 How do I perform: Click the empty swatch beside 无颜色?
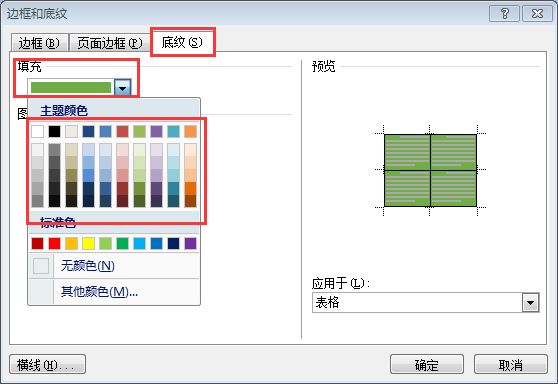(41, 266)
